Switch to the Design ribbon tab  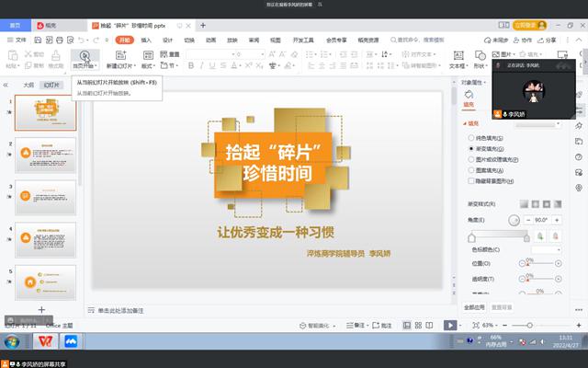tap(167, 40)
